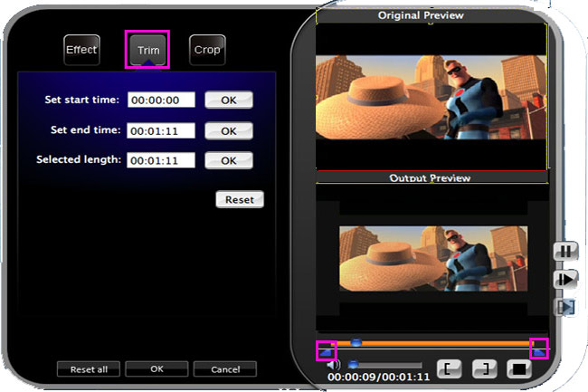Click the 00:00:09/00:01:11 time readout

[379, 377]
